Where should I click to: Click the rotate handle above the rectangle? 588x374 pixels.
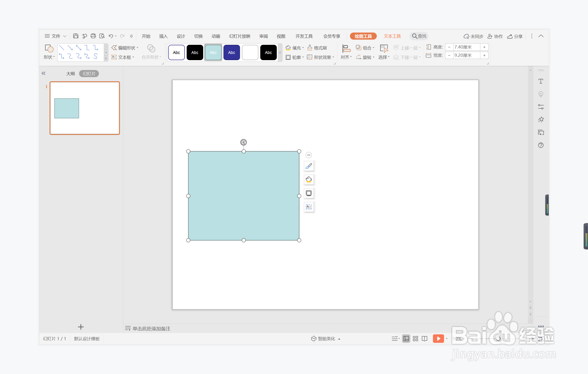pyautogui.click(x=243, y=142)
